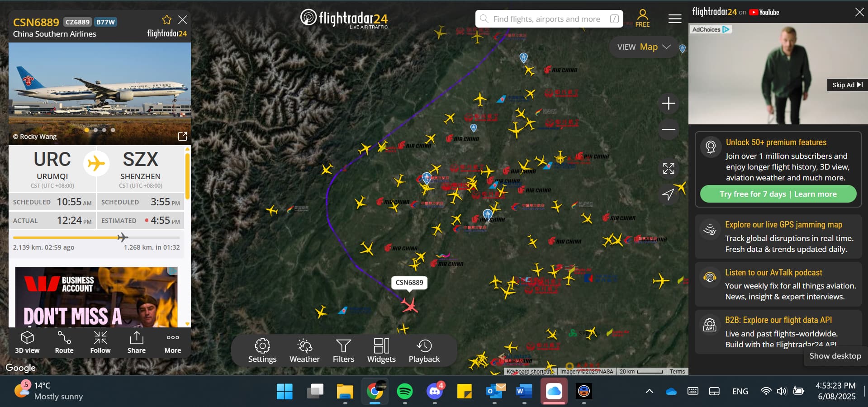Click Learn more about premium
This screenshot has width=868, height=407.
[816, 194]
